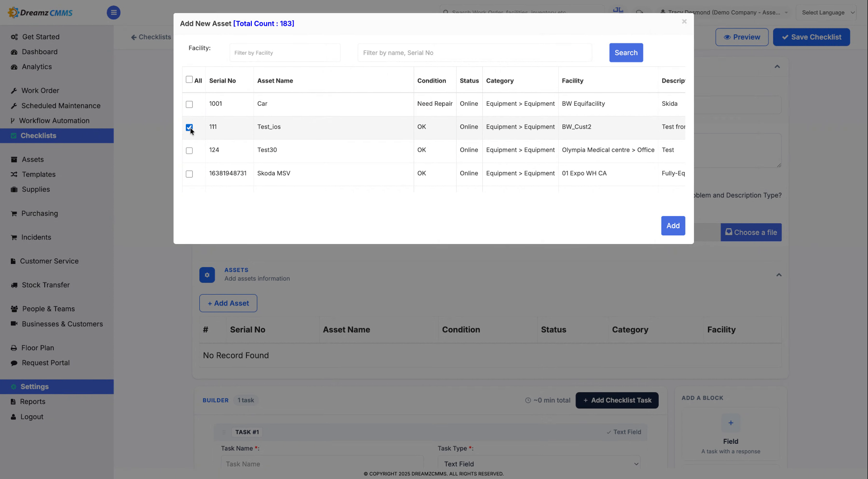Click the DreamzCMMS logo

41,13
